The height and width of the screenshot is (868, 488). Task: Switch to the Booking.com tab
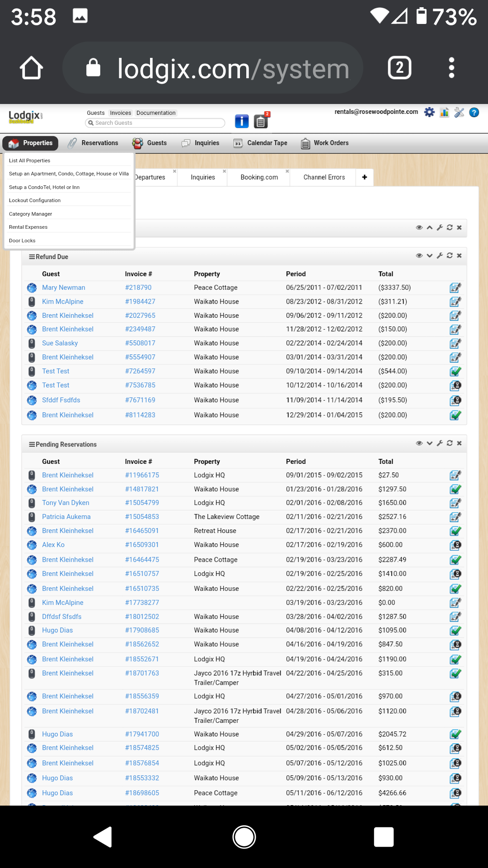(259, 177)
